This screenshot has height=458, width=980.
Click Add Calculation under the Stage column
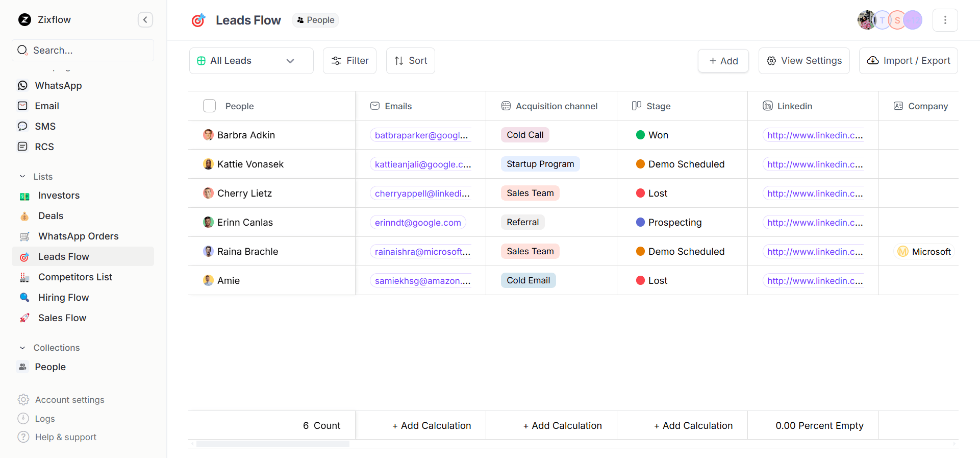[x=693, y=425]
